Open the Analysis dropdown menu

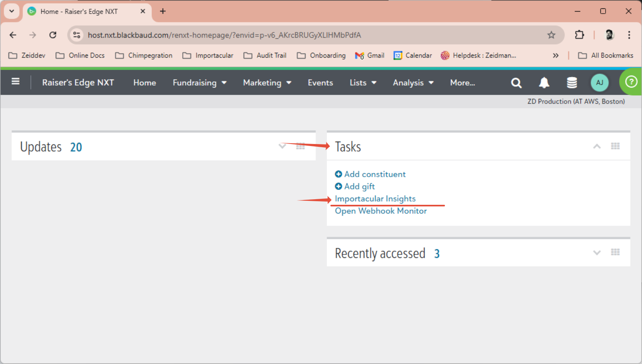coord(413,83)
